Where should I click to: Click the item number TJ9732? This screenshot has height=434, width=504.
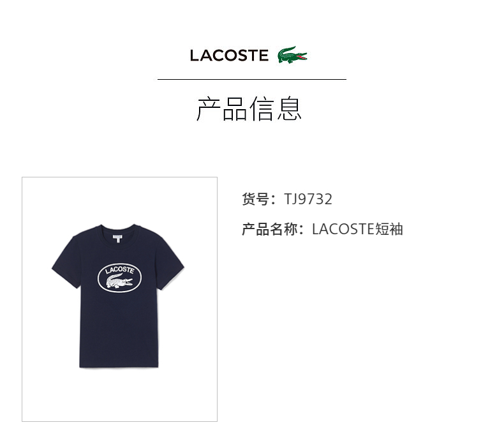click(308, 199)
